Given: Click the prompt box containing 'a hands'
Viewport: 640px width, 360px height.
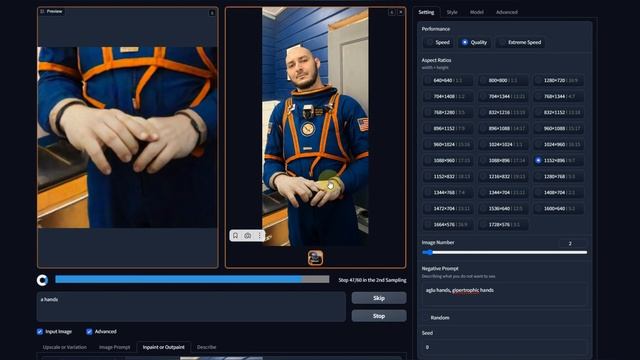Looking at the screenshot, I should pyautogui.click(x=191, y=307).
